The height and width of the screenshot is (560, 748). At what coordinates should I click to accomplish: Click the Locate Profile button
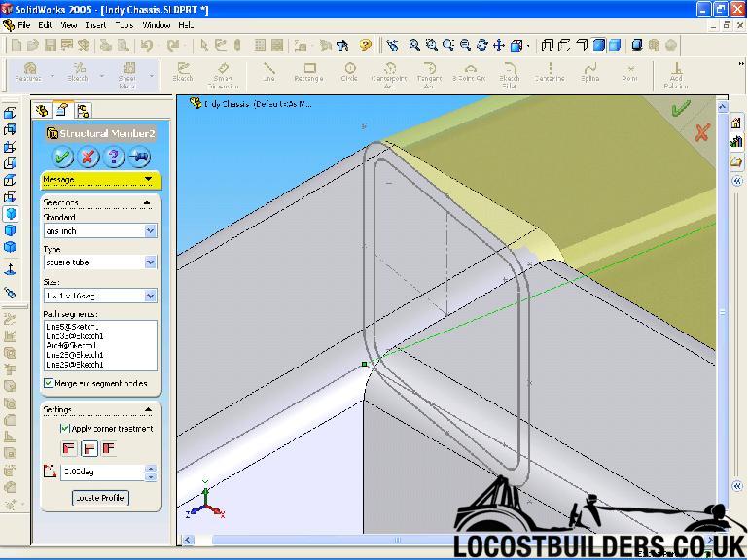tap(101, 498)
